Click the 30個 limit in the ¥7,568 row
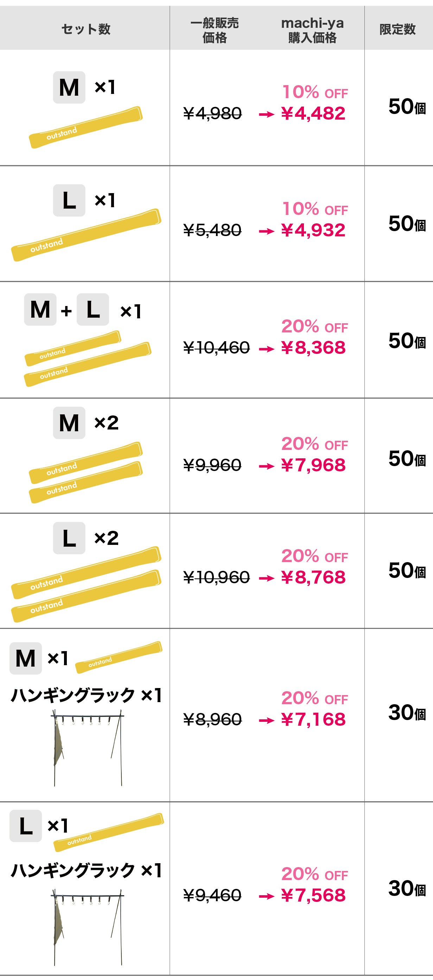 407,889
